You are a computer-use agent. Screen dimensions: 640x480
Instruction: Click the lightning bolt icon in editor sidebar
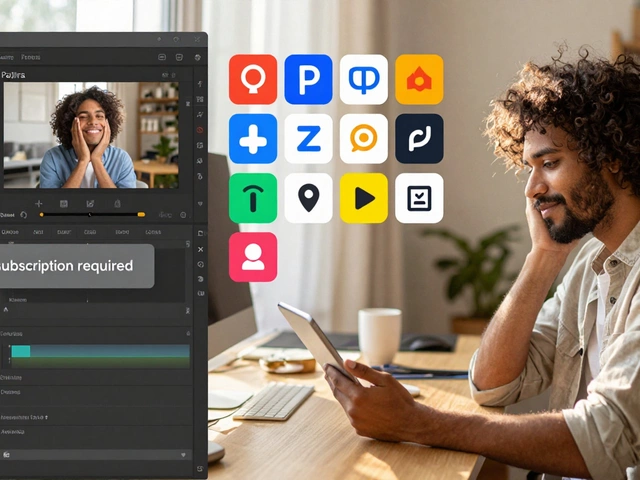point(200,84)
